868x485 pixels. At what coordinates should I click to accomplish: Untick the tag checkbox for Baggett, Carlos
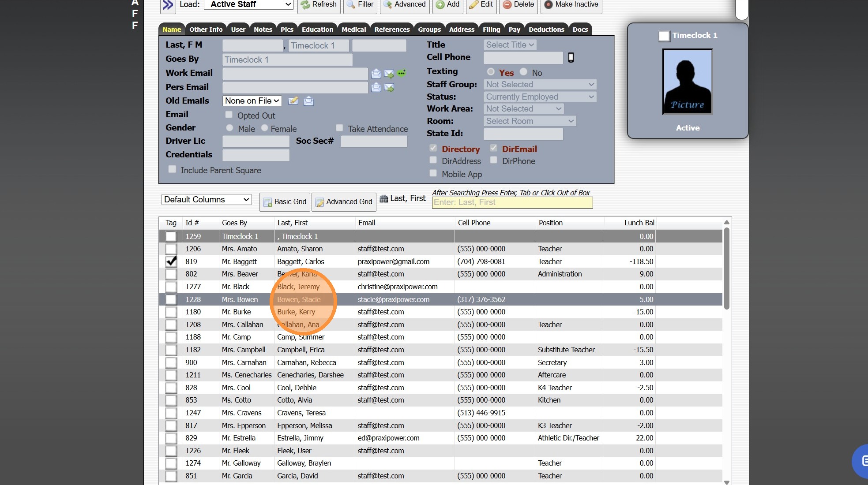(x=171, y=261)
